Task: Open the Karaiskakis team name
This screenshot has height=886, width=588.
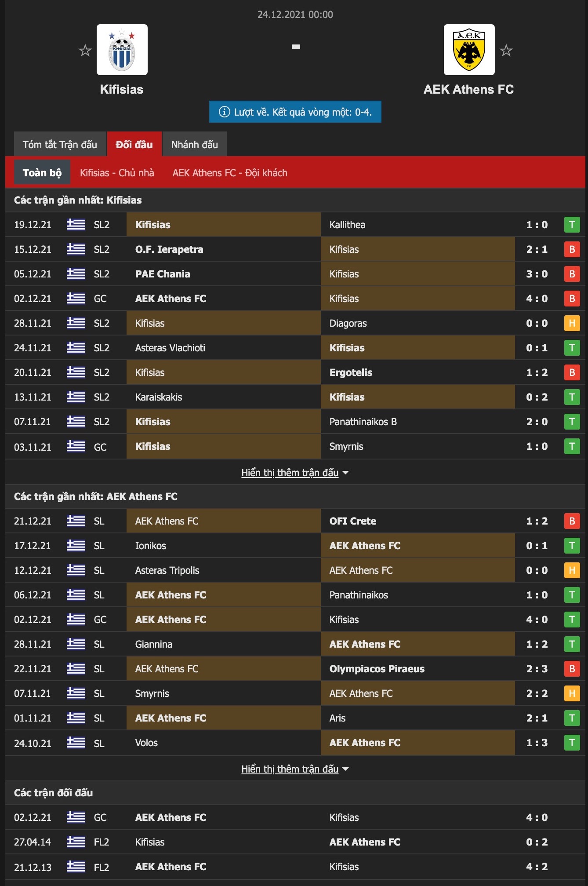Action: click(x=159, y=397)
